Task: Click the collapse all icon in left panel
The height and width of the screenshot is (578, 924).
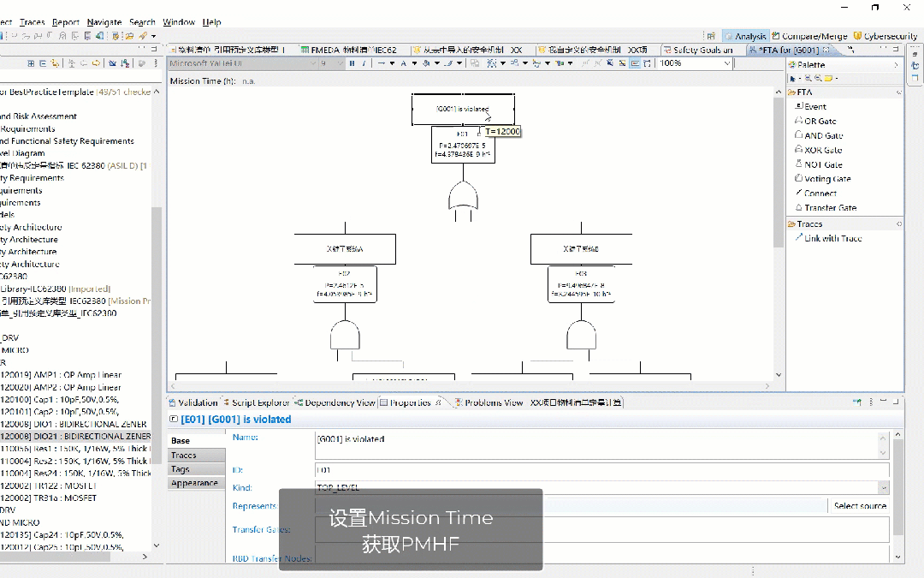Action: click(x=43, y=63)
